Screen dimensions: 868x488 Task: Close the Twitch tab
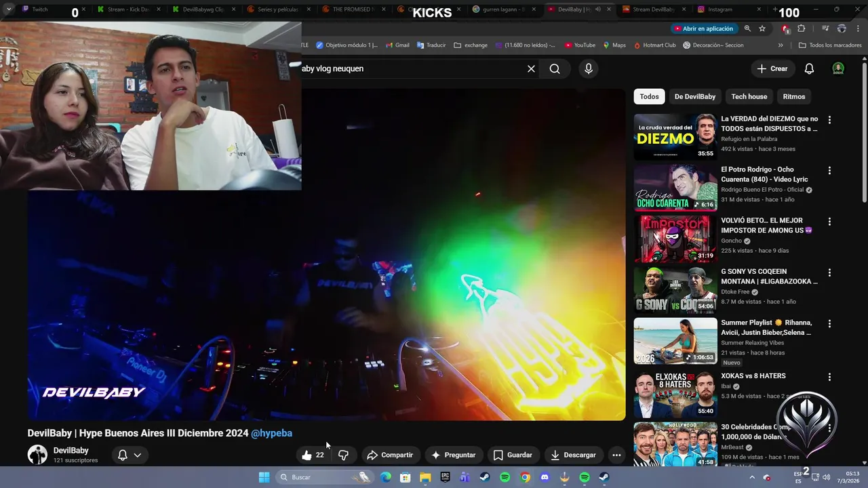[84, 9]
